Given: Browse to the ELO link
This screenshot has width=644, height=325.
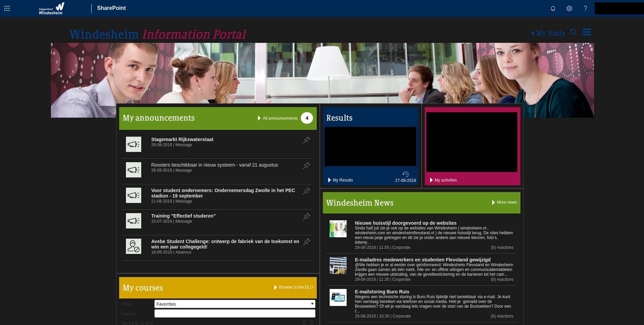Looking at the screenshot, I should [x=294, y=287].
